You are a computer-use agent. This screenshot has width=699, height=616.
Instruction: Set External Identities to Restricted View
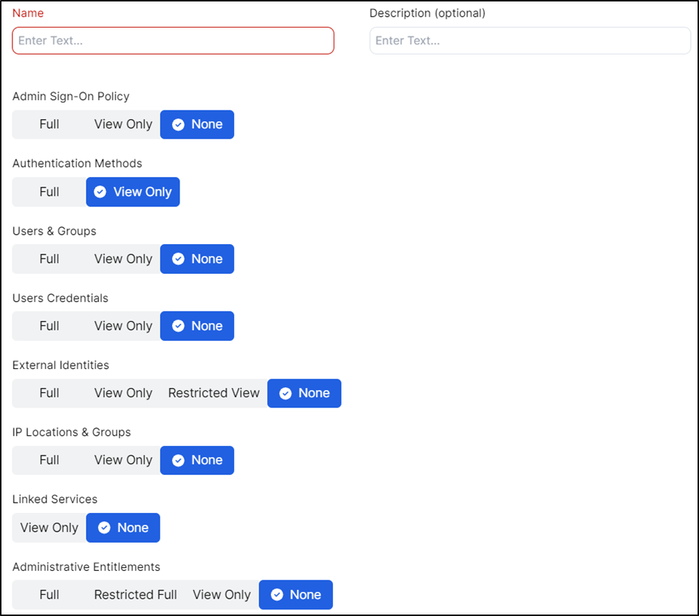point(214,393)
